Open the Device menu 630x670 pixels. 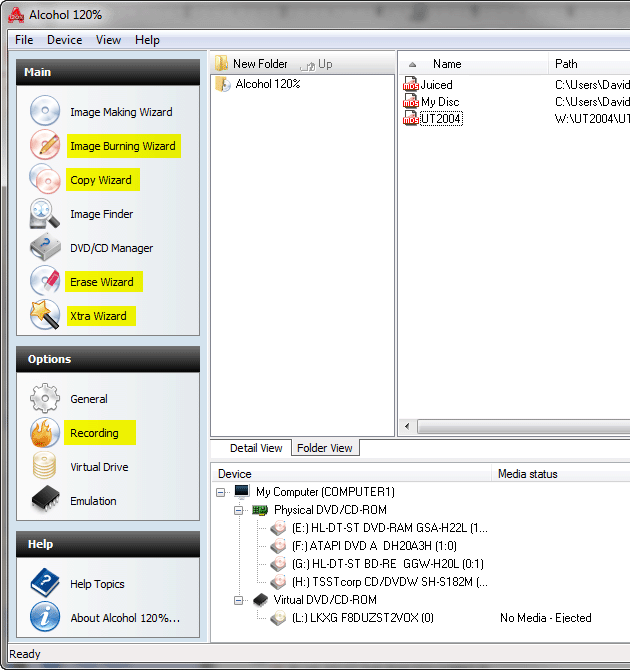[x=65, y=40]
